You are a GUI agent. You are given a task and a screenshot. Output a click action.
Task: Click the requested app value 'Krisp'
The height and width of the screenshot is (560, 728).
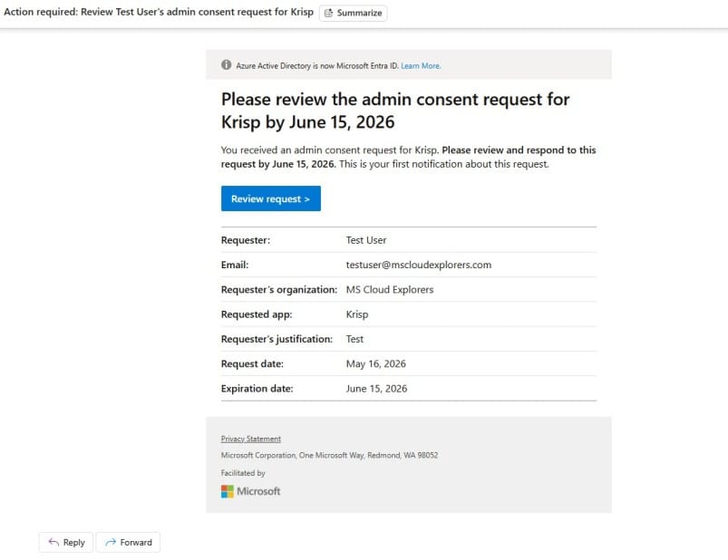click(x=356, y=314)
